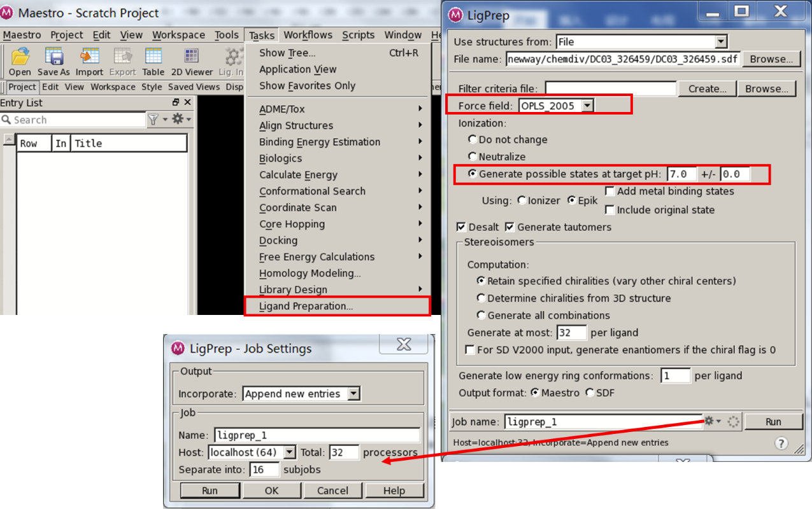The width and height of the screenshot is (812, 509).
Task: Click OK in LigPrep Job Settings
Action: coord(271,491)
